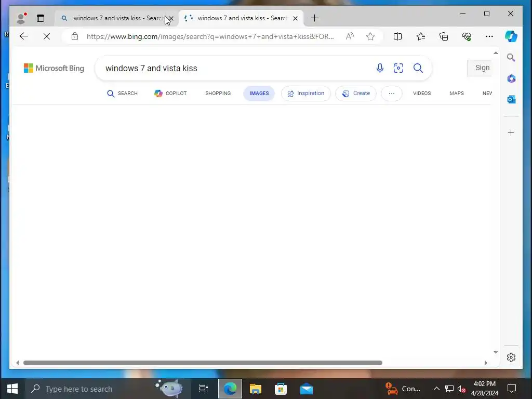The width and height of the screenshot is (532, 399).
Task: Open sidebar settings gear
Action: pos(511,357)
